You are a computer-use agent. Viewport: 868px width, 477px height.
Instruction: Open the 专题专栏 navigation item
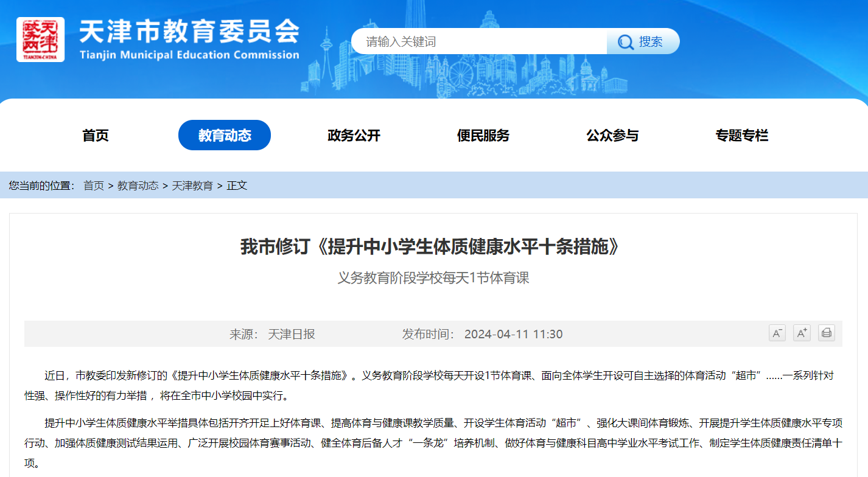coord(741,136)
